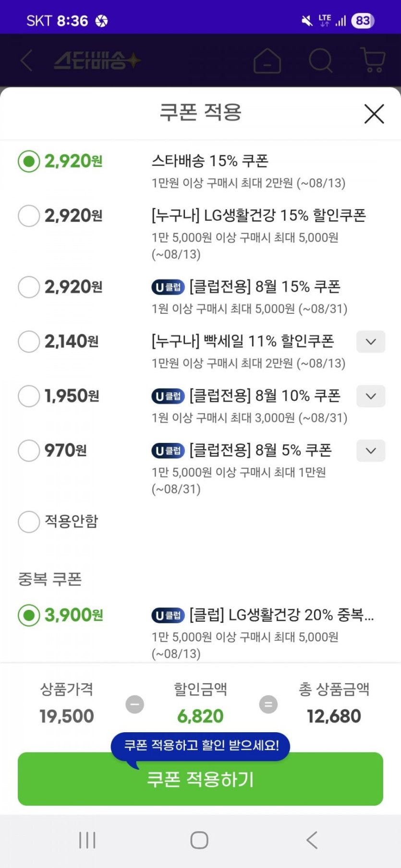Select LG생활건강 15% 할인쿠폰 radio

(29, 216)
